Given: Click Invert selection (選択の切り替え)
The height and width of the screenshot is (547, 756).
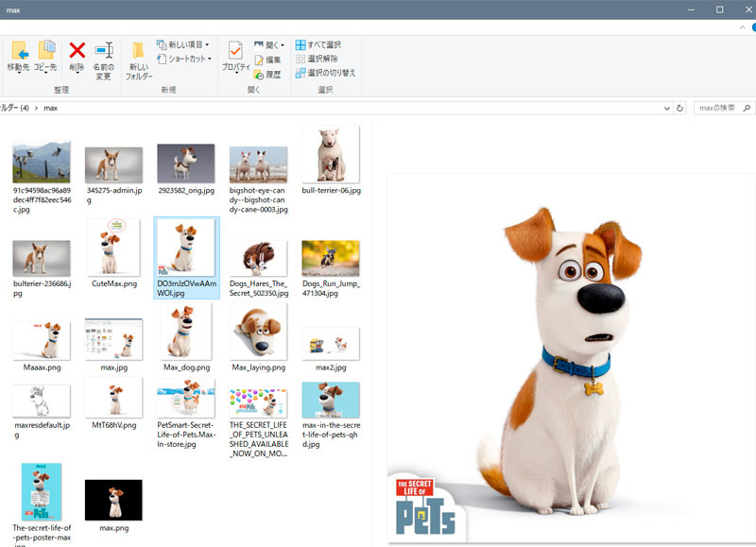Looking at the screenshot, I should pyautogui.click(x=325, y=73).
